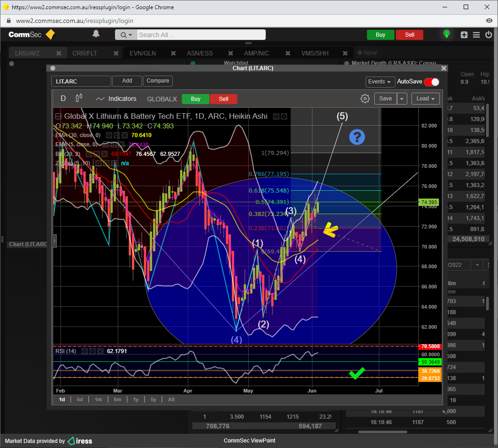The height and width of the screenshot is (448, 498).
Task: Collapse the chart legend minus box
Action: click(x=59, y=116)
